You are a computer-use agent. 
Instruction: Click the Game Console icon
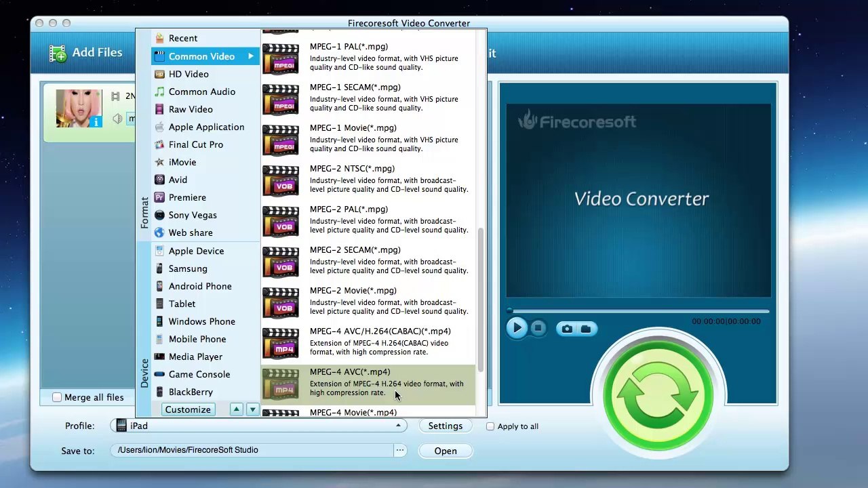tap(159, 374)
